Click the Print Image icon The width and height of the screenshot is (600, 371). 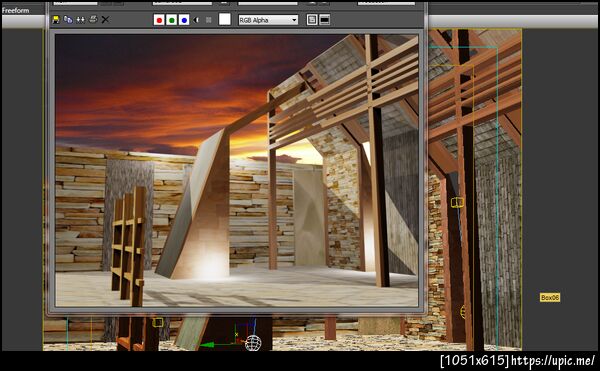[x=93, y=20]
